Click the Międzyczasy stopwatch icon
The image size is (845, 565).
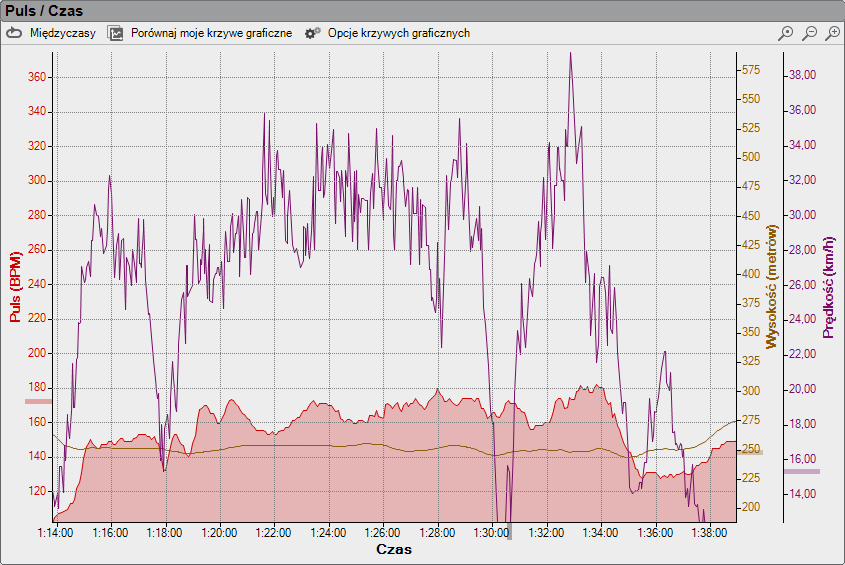click(x=14, y=33)
